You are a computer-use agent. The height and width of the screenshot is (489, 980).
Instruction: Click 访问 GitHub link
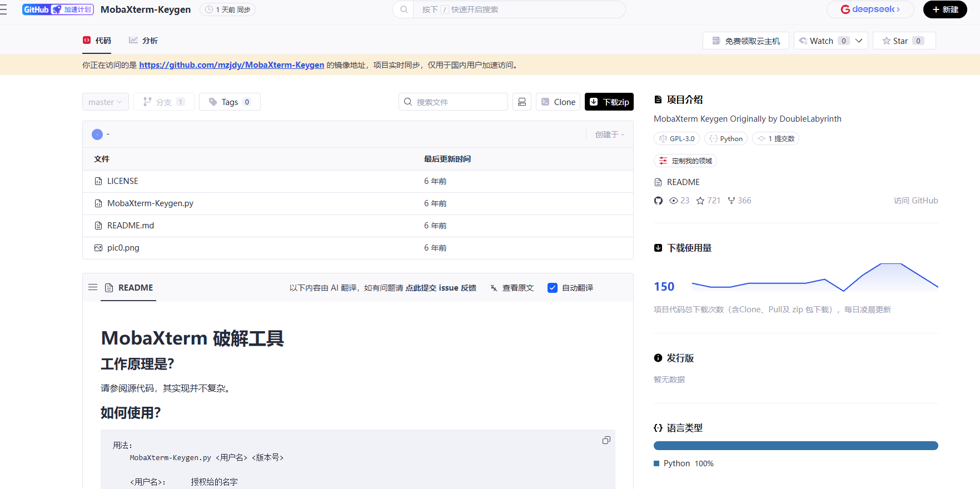[916, 201]
